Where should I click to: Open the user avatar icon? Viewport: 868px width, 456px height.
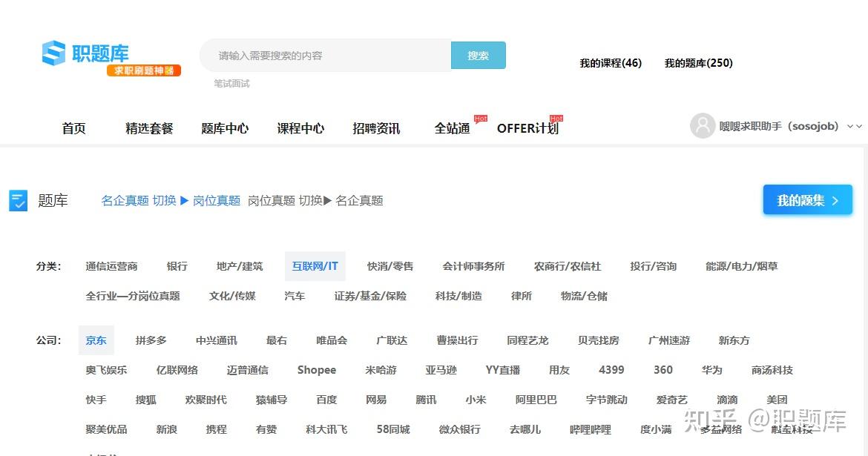(703, 125)
